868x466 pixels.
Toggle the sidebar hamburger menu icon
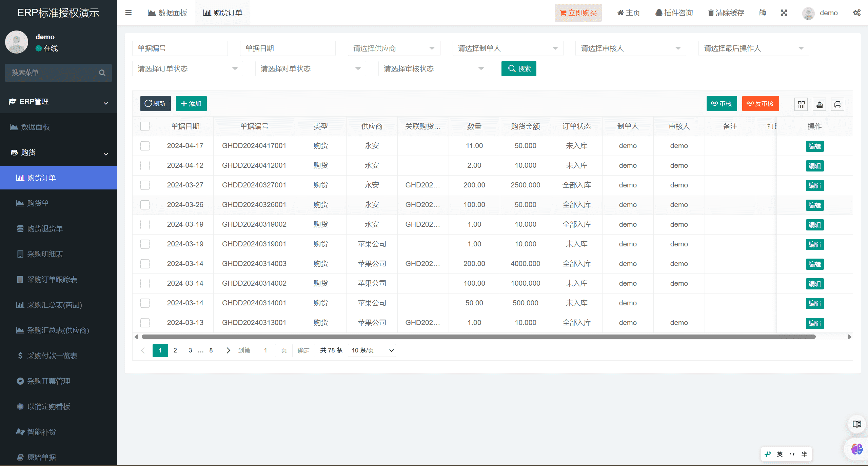coord(128,13)
